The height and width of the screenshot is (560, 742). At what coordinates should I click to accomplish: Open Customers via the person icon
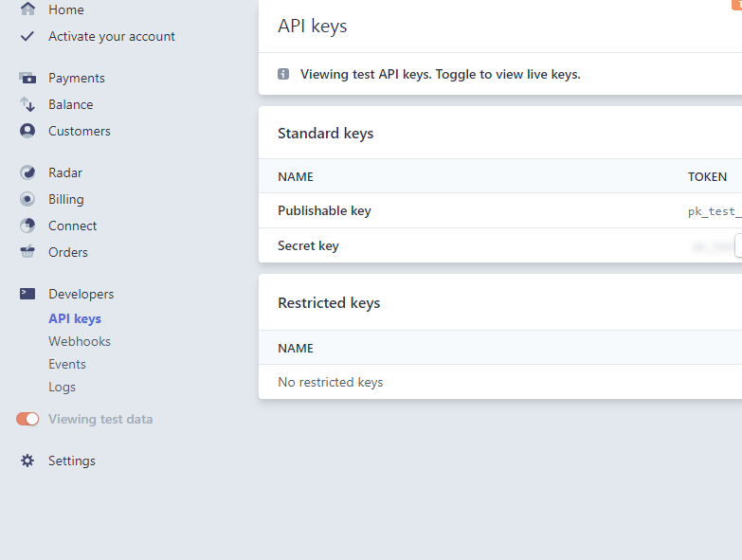[27, 131]
